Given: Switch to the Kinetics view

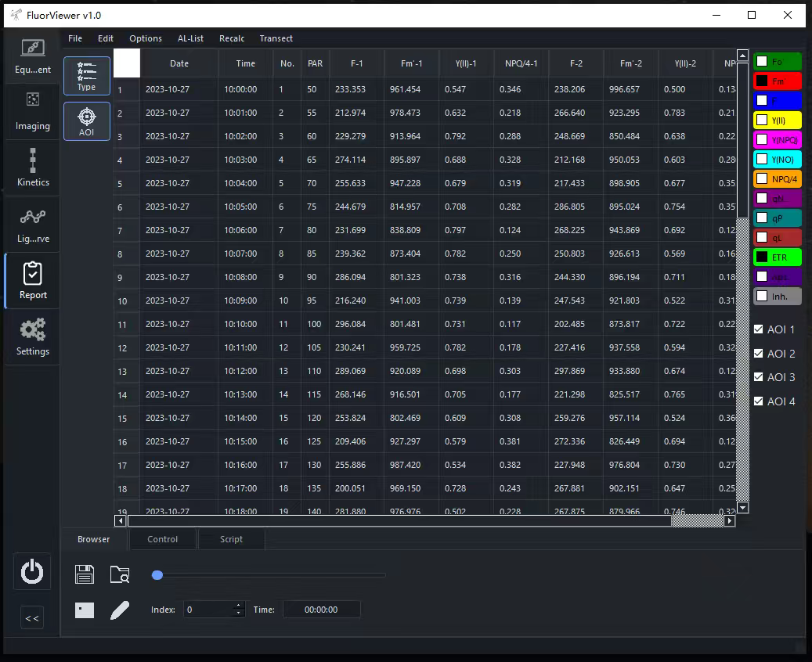Looking at the screenshot, I should point(33,167).
